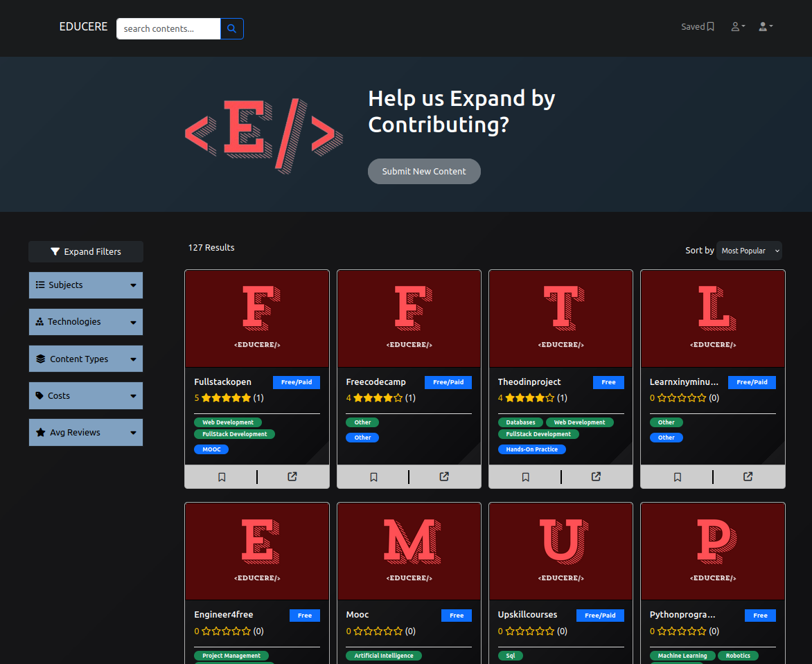Screen dimensions: 812x664
Task: Click the Freecodecamp card thumbnail
Action: (x=409, y=318)
